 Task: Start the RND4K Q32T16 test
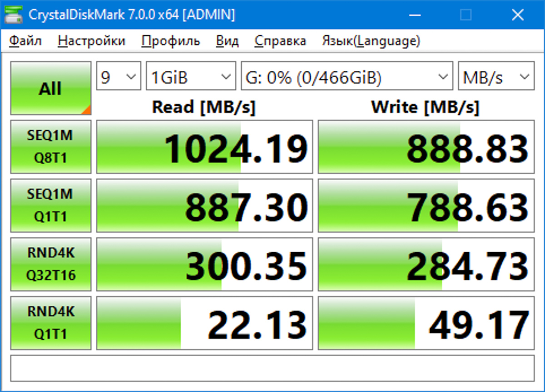click(x=51, y=264)
